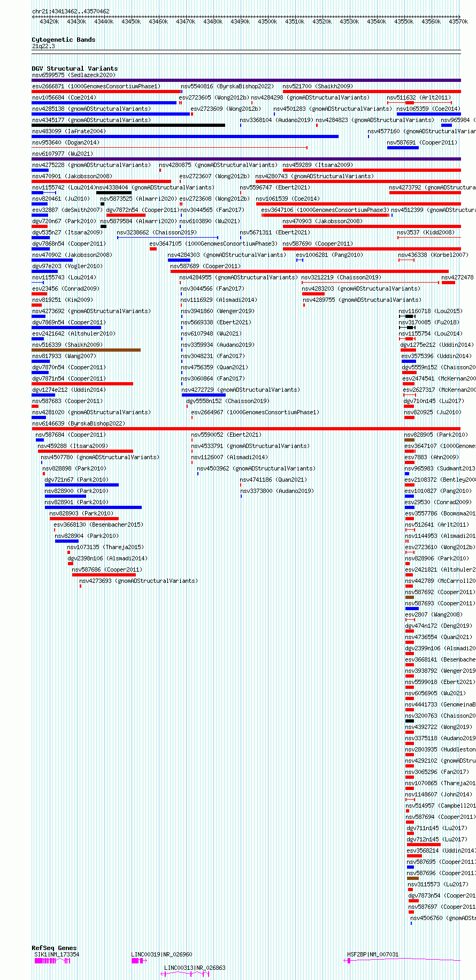The width and height of the screenshot is (476, 980).
Task: Select nsv4533791 (gnomADStructuralVariants) label
Action: tap(250, 446)
